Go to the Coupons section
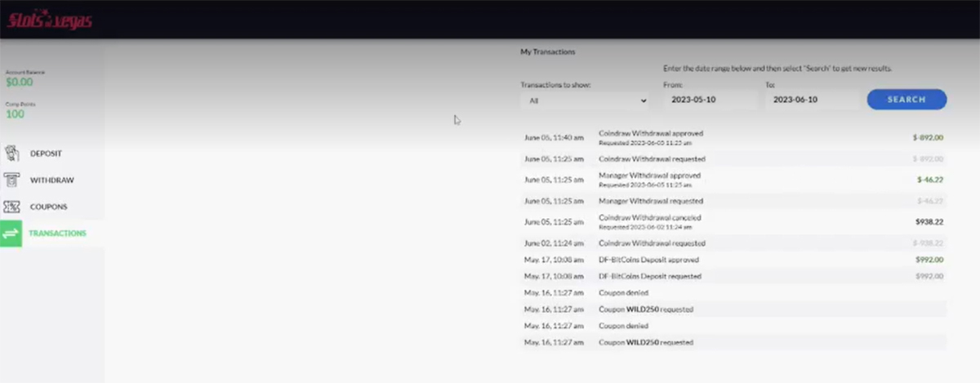This screenshot has width=980, height=383. point(48,207)
